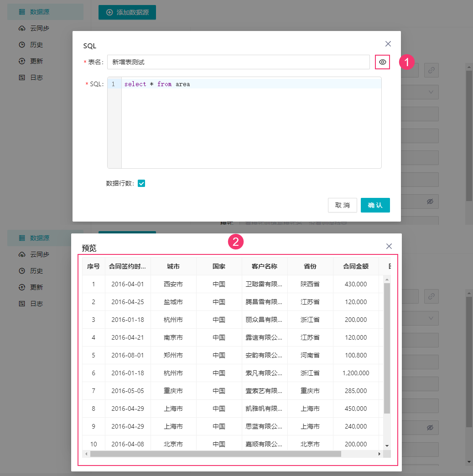
Task: Click log icon beside 预览 dialog
Action: point(22,304)
